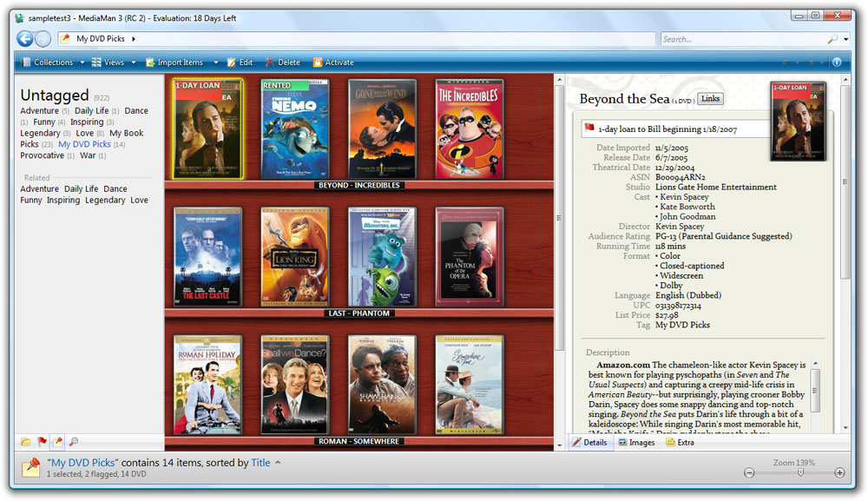Click the zoom out minus button
The width and height of the screenshot is (868, 501).
click(x=749, y=472)
